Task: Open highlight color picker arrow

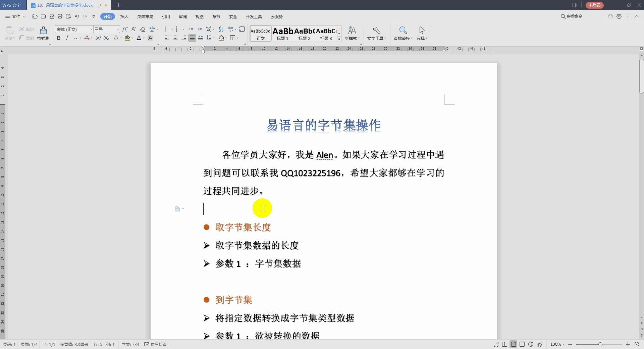Action: [132, 38]
